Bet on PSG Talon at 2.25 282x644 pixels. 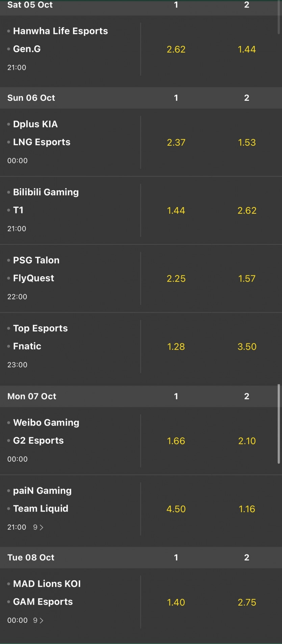tap(176, 279)
